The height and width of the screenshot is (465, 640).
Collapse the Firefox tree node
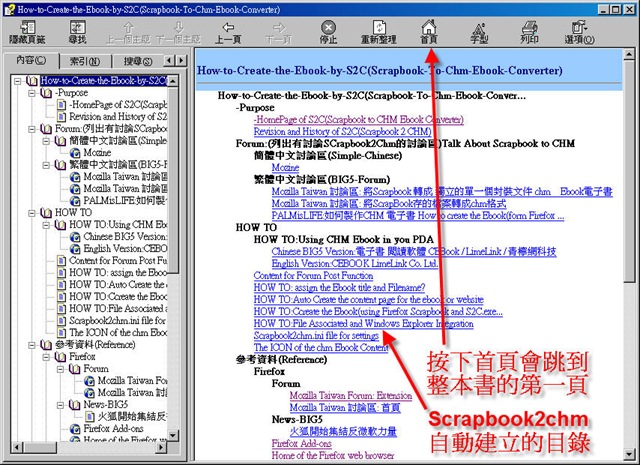coord(46,357)
